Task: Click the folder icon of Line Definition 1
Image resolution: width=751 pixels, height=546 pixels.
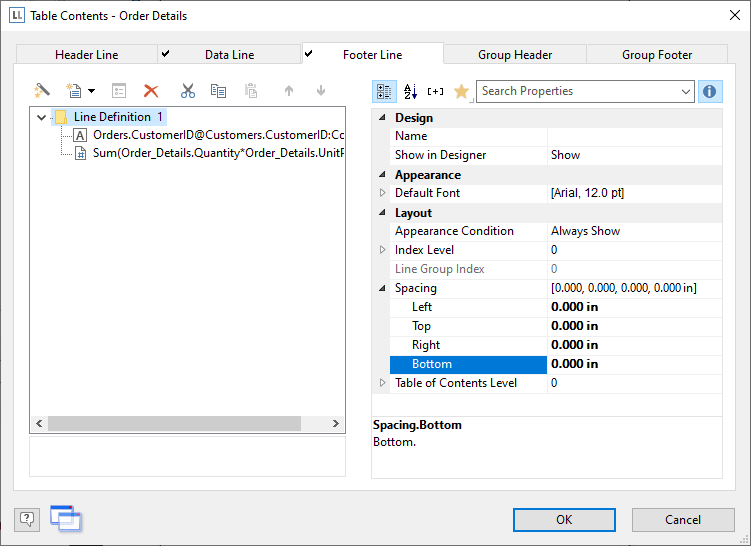Action: (61, 117)
